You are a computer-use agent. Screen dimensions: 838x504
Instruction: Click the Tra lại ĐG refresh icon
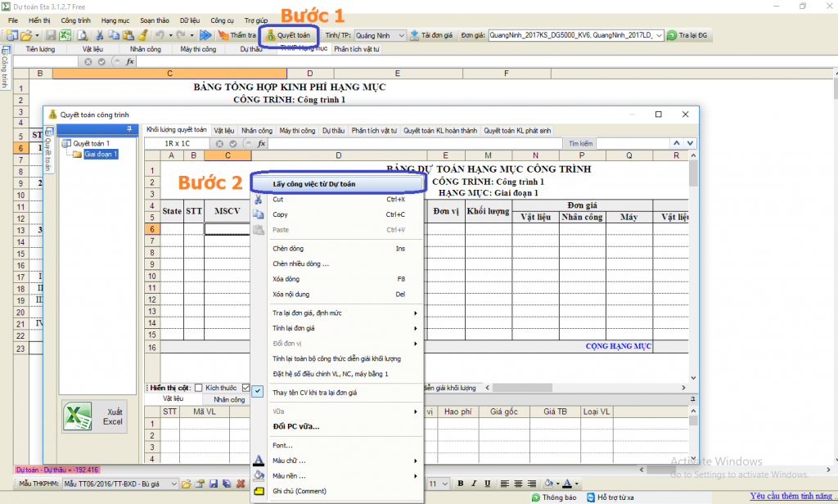(671, 36)
